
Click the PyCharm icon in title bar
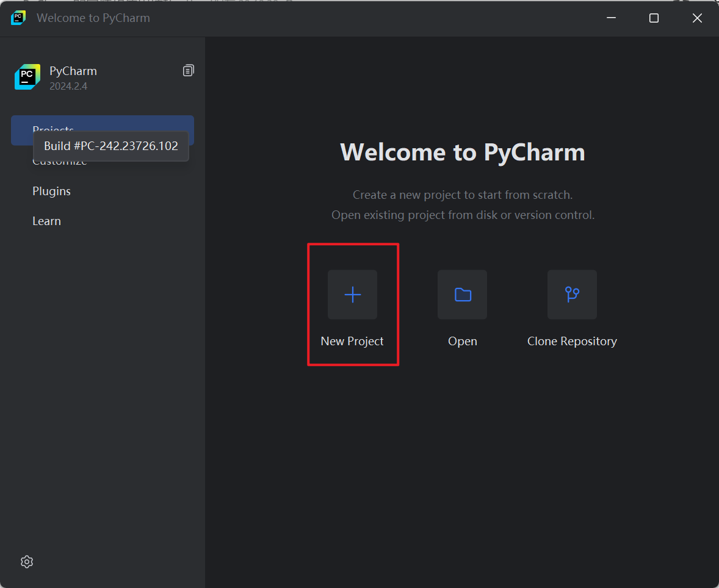tap(18, 18)
